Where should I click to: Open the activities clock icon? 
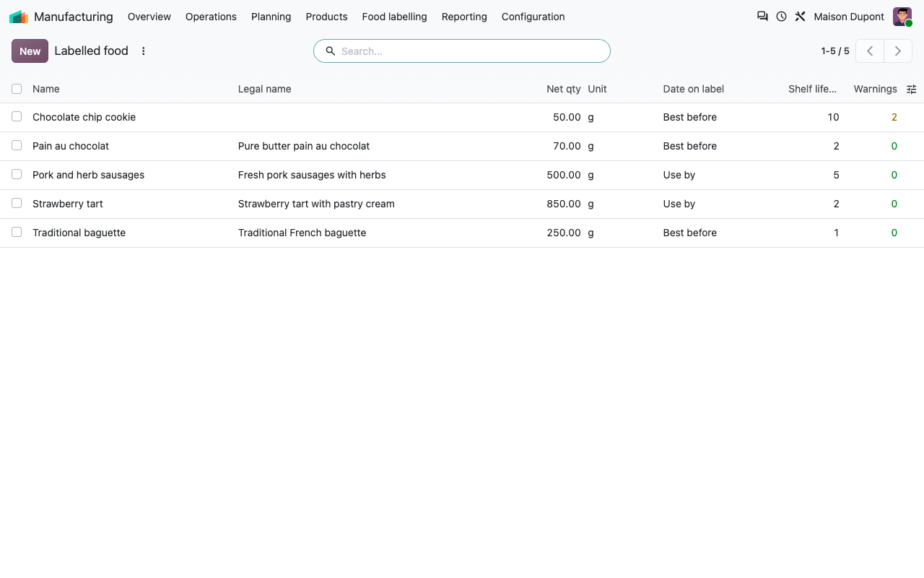pyautogui.click(x=781, y=16)
